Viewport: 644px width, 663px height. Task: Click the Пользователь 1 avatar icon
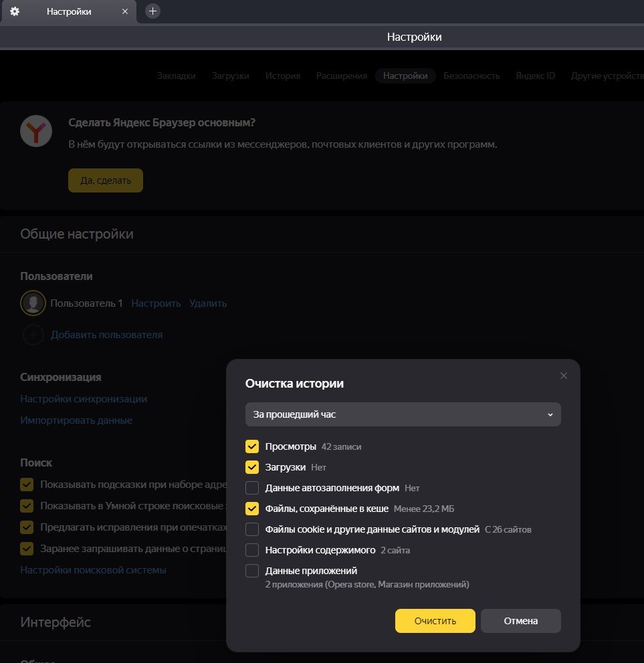[33, 303]
